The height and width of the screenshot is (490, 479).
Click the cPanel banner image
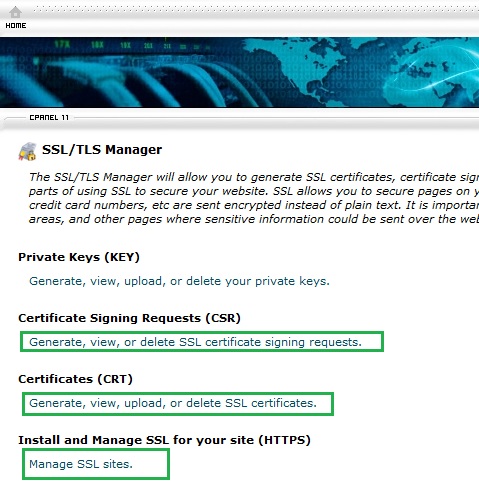pos(239,72)
